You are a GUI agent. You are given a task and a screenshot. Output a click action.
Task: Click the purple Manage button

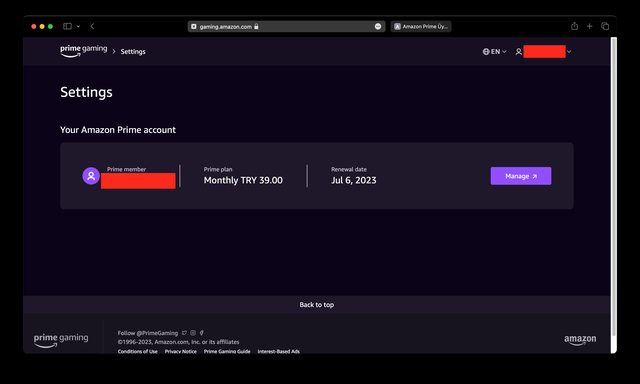click(521, 176)
